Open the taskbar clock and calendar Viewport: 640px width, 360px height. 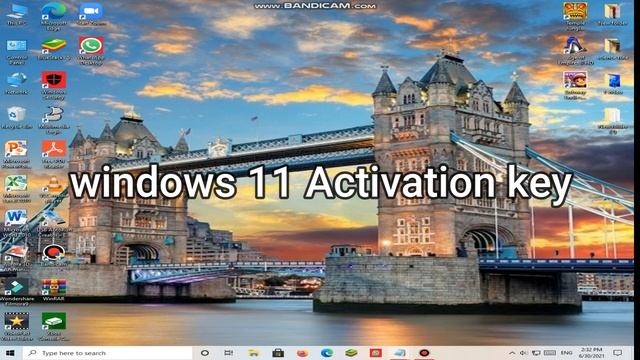(x=591, y=353)
